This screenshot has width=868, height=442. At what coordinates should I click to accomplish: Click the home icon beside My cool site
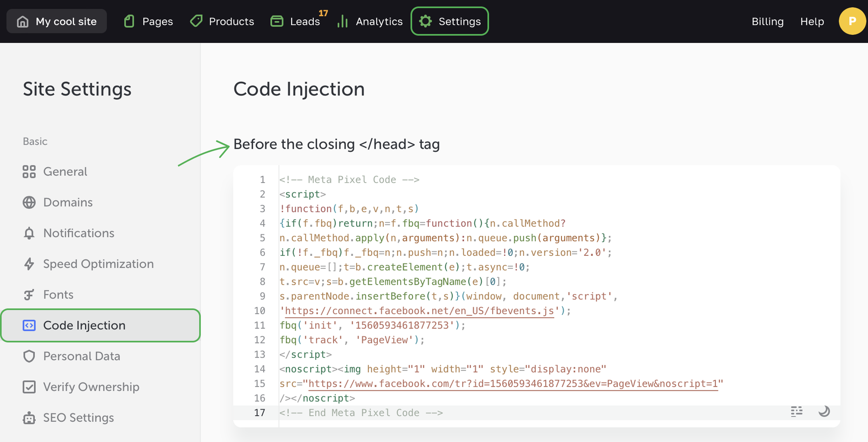click(23, 22)
